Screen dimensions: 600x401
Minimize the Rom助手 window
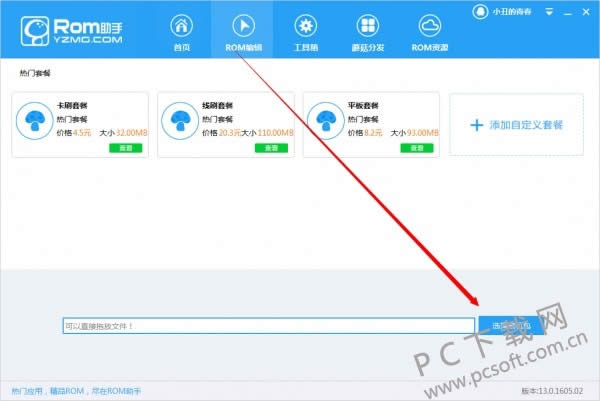[x=568, y=13]
